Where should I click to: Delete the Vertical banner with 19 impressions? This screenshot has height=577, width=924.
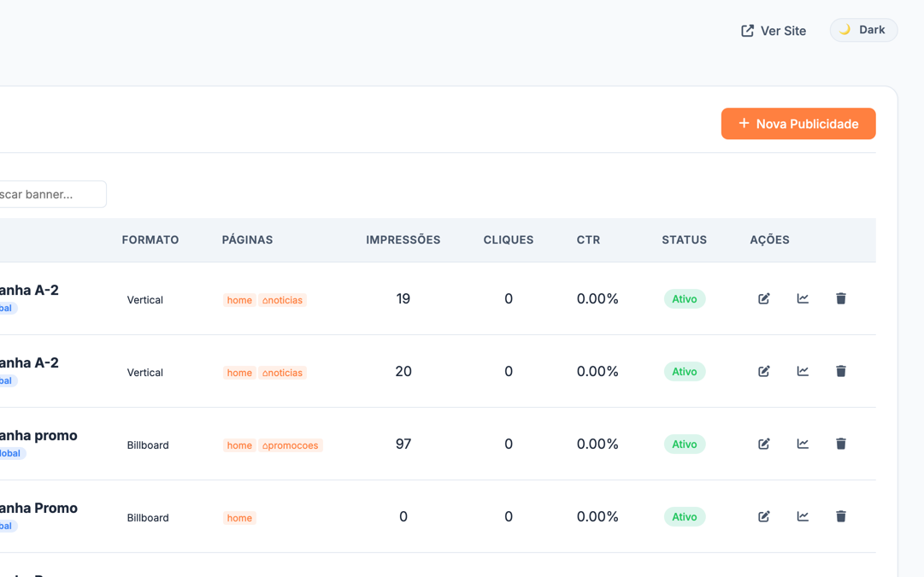841,299
